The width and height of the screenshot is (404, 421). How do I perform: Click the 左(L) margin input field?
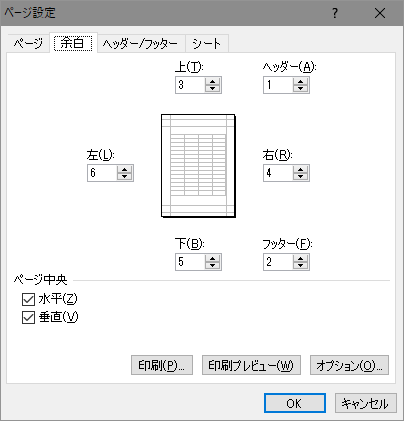[x=102, y=173]
